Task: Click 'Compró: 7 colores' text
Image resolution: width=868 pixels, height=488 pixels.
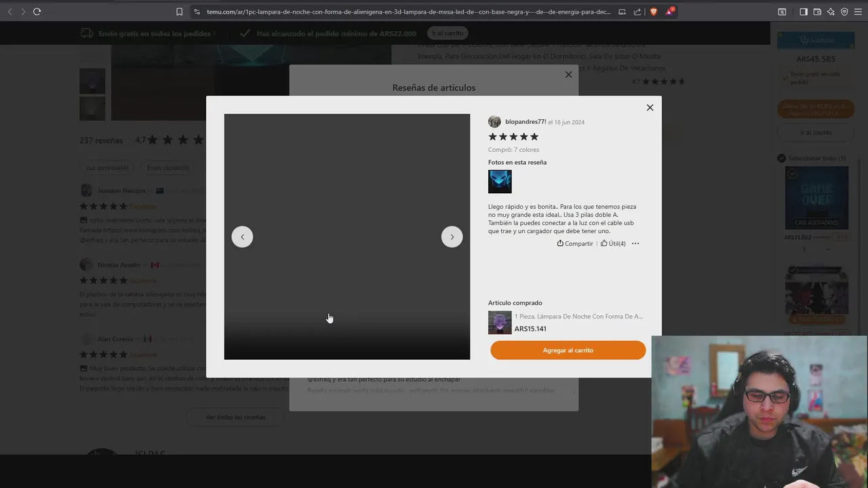Action: click(x=513, y=150)
